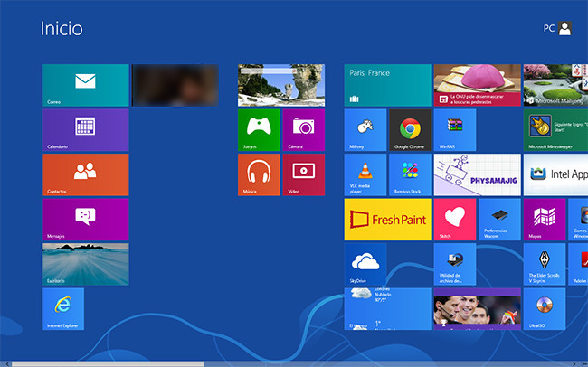Open the Correo mail tile
This screenshot has width=588, height=367.
tap(85, 85)
